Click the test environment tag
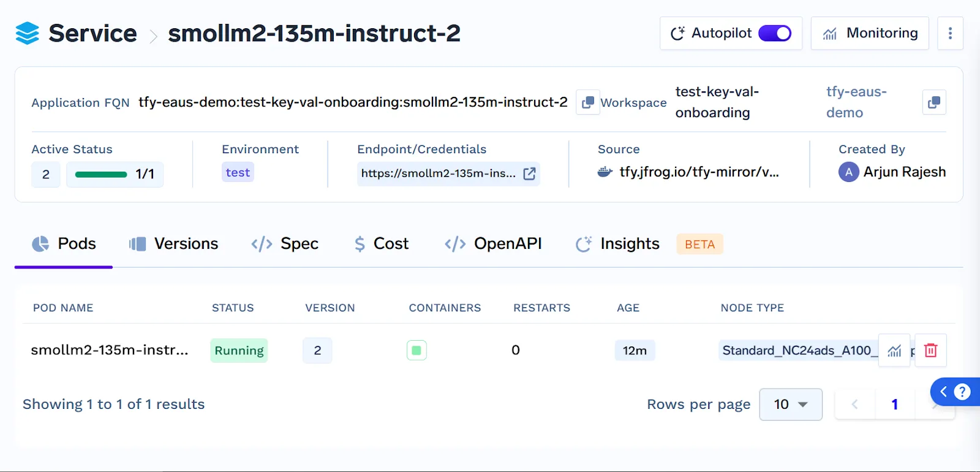The height and width of the screenshot is (472, 980). click(238, 173)
